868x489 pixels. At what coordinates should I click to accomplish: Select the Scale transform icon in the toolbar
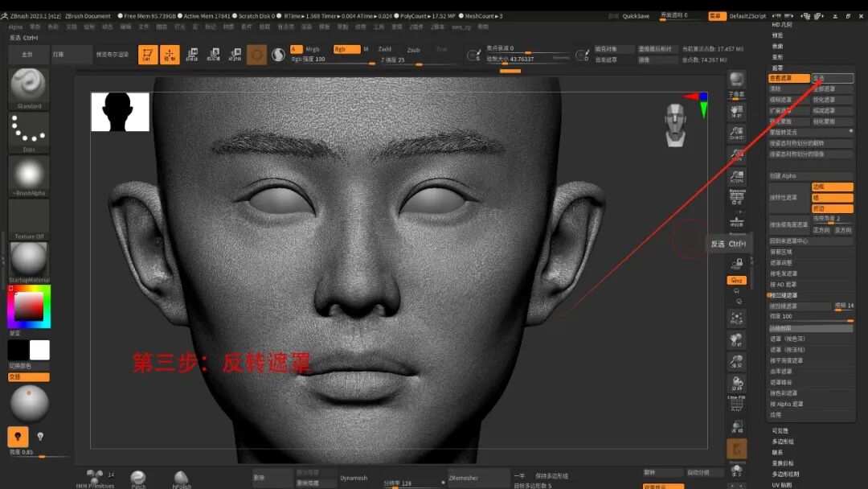[213, 54]
